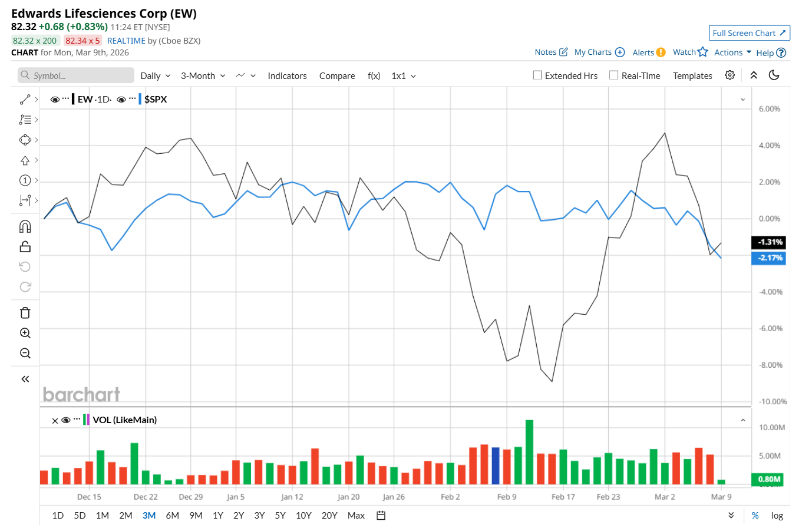Open My Charts link

coord(599,52)
